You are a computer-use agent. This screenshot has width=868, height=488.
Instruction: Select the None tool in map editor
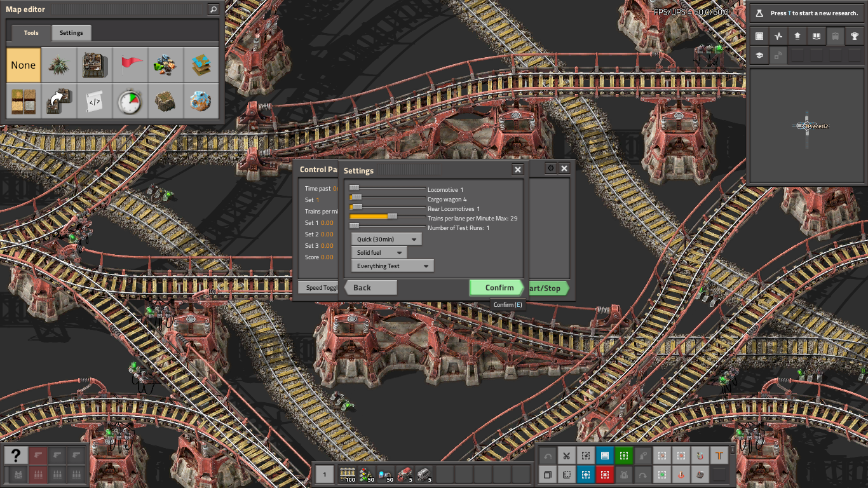point(24,65)
